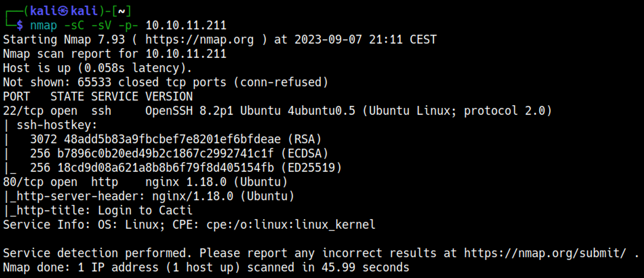Image resolution: width=644 pixels, height=278 pixels.
Task: Click the RSA hostkey fingerprint
Action: tap(172, 139)
